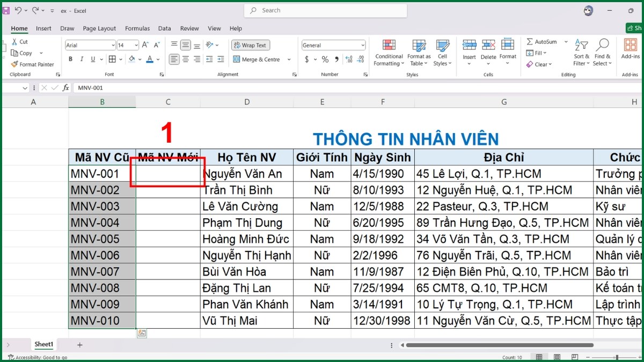The height and width of the screenshot is (362, 644).
Task: Click the Comma Style icon
Action: pos(336,60)
